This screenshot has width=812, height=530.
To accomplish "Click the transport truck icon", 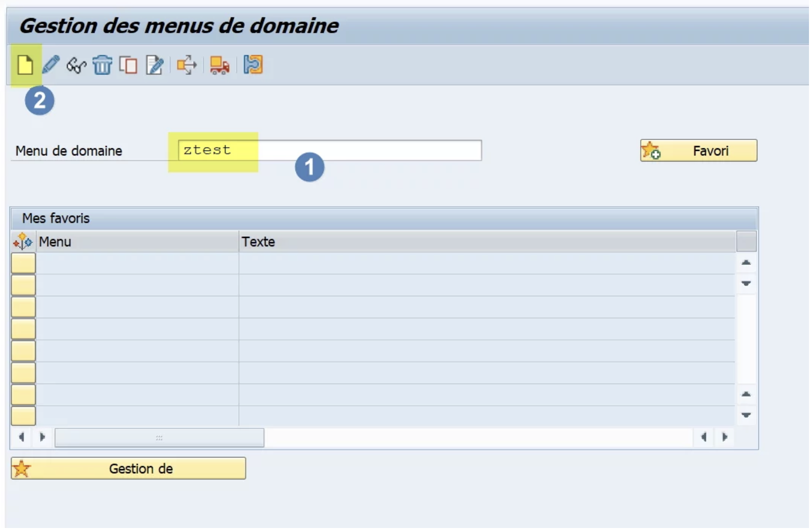I will coord(219,65).
